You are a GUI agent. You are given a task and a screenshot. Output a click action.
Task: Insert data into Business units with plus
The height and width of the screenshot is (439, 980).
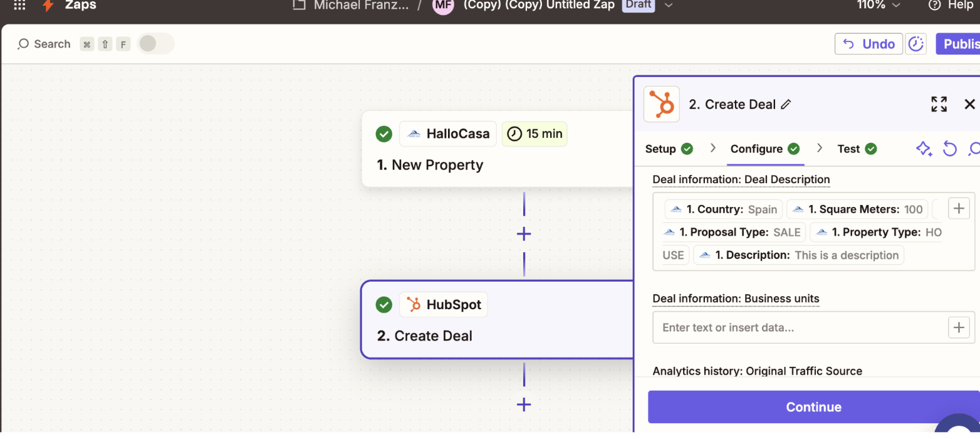(959, 327)
